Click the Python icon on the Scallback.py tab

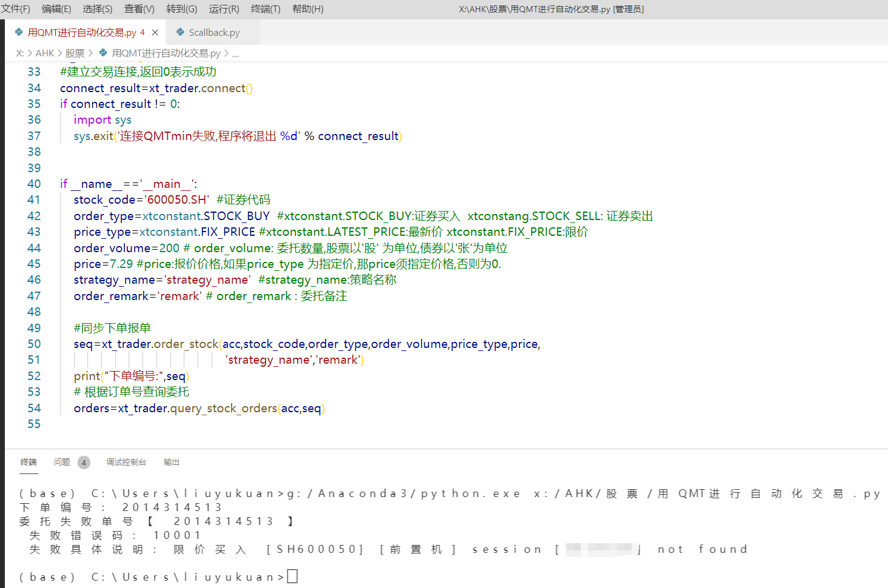[x=179, y=32]
